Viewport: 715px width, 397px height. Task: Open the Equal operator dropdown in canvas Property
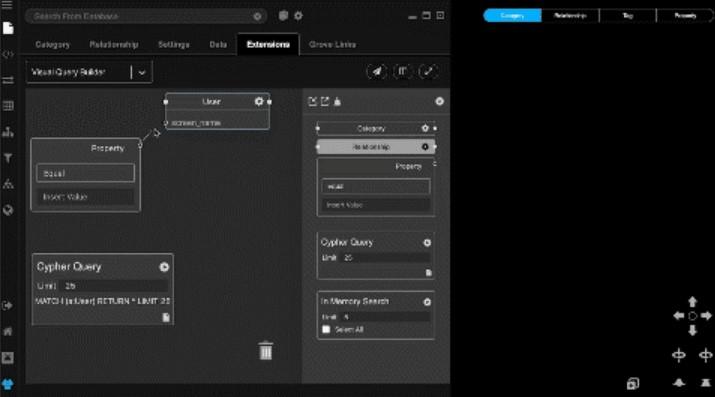tap(85, 173)
